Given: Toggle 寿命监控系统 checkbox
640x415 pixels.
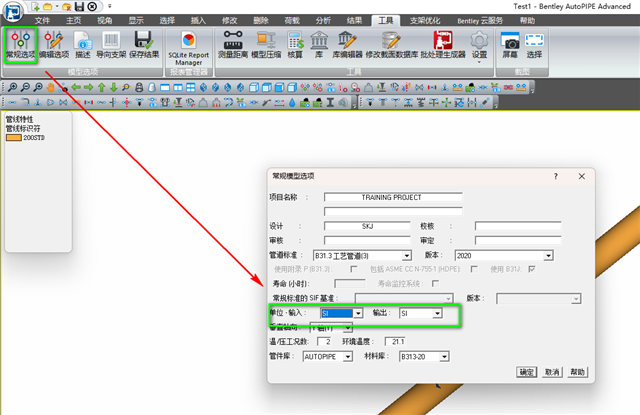Looking at the screenshot, I should point(436,283).
